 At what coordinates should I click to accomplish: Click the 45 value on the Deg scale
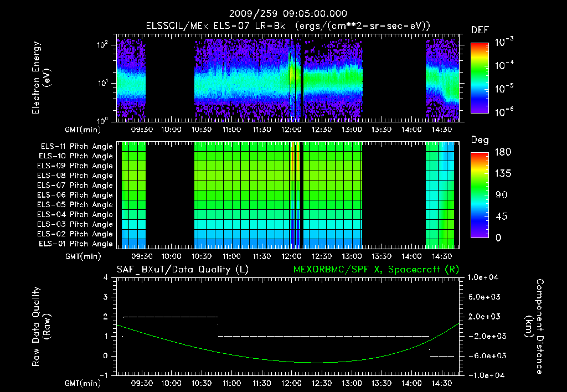(x=502, y=216)
